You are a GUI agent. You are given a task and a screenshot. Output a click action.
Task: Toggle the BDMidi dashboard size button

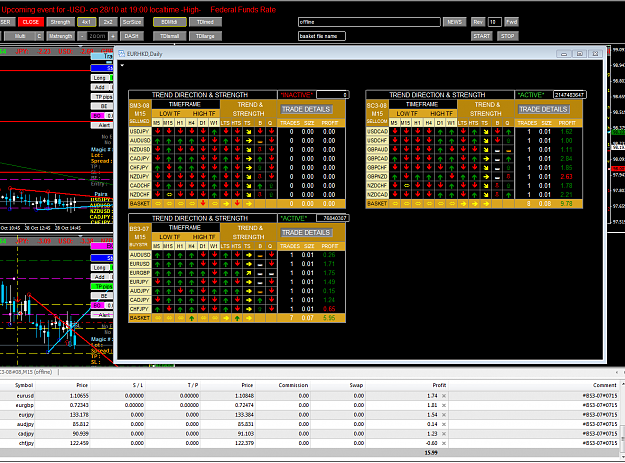coord(169,22)
